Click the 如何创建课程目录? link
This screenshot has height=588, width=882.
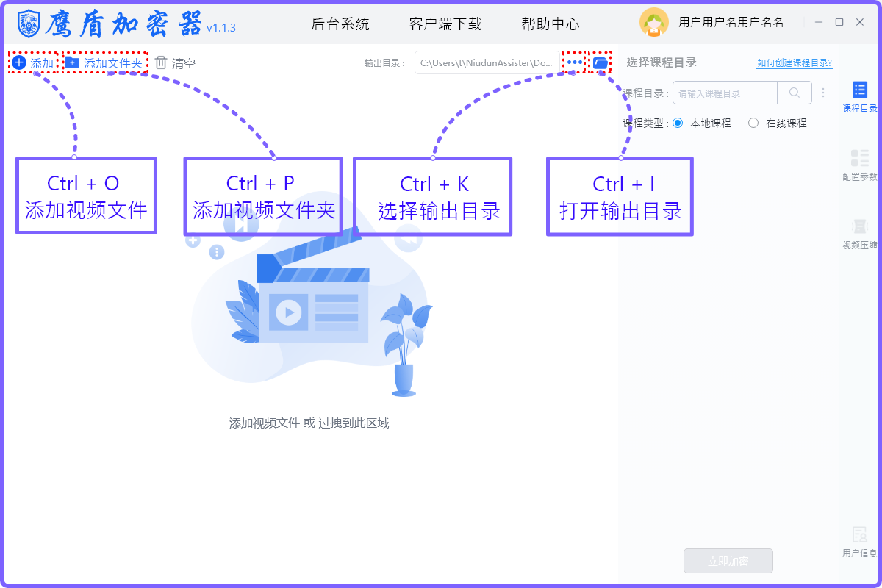click(794, 63)
